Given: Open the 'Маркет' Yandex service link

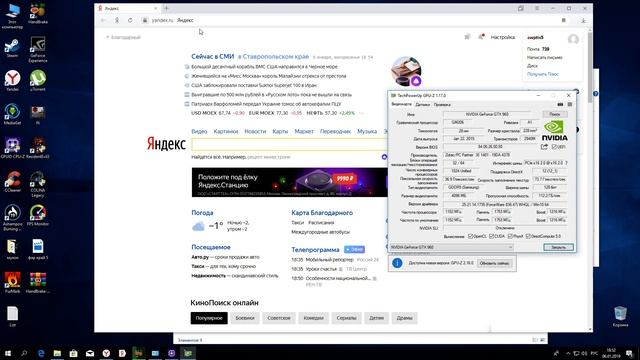Looking at the screenshot, I should tap(304, 131).
